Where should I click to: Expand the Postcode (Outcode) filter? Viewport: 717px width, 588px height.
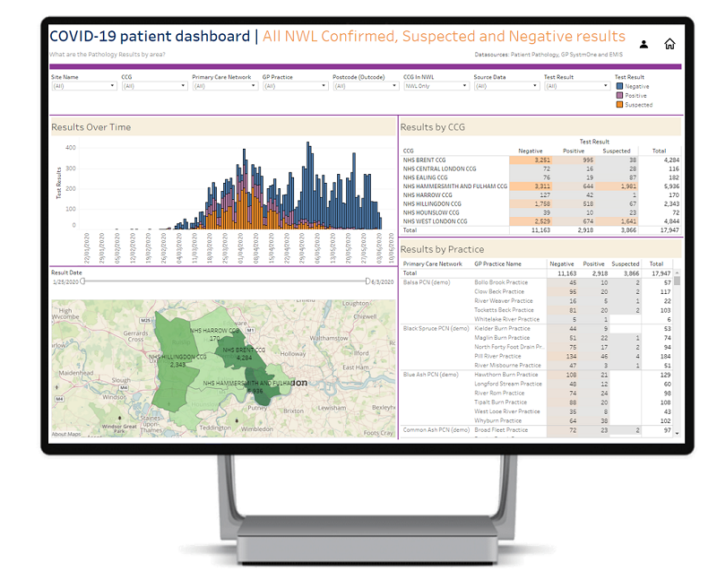(x=366, y=86)
